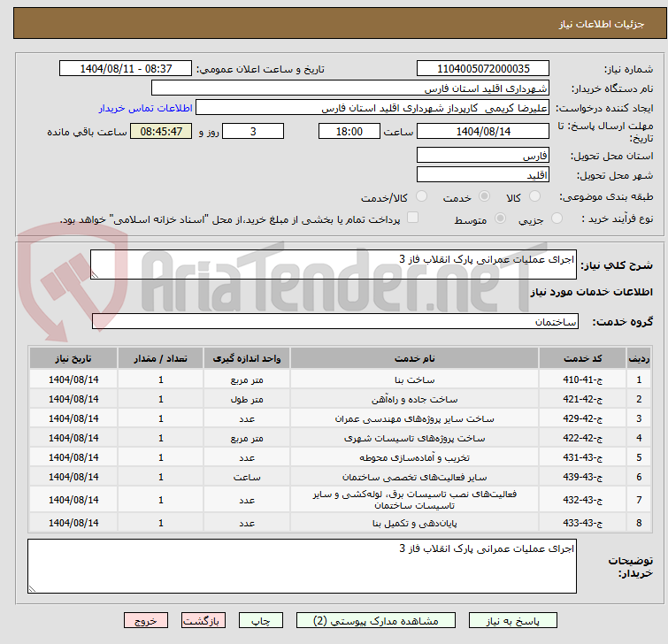Click service code ج-43-431
The image size is (668, 644).
coord(582,457)
